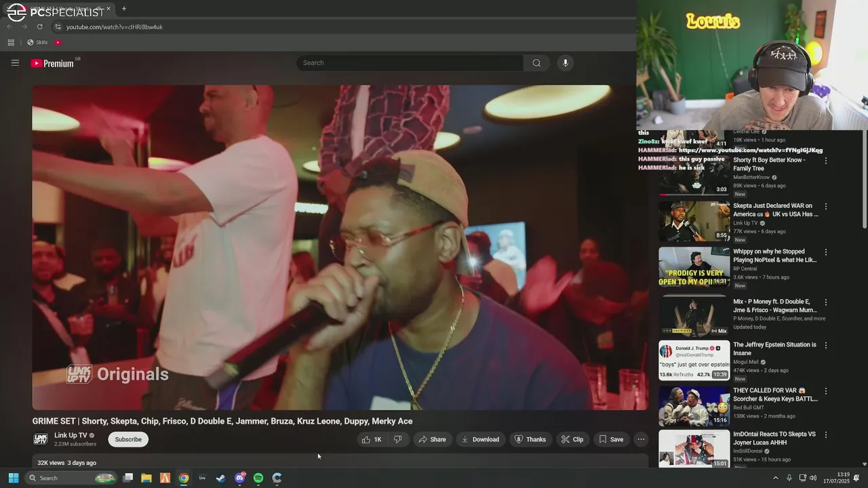The width and height of the screenshot is (868, 488).
Task: Open the YouTube bookmark icon in bookmarks bar
Action: [58, 42]
